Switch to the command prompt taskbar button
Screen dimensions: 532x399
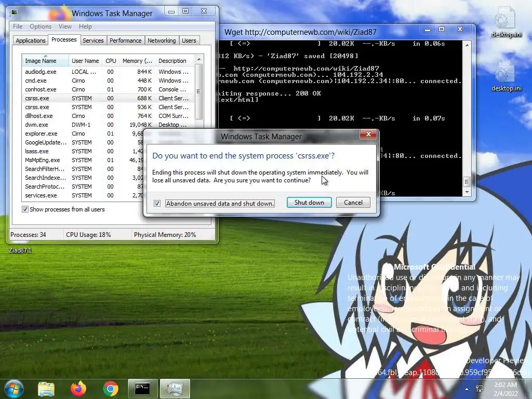pyautogui.click(x=142, y=389)
